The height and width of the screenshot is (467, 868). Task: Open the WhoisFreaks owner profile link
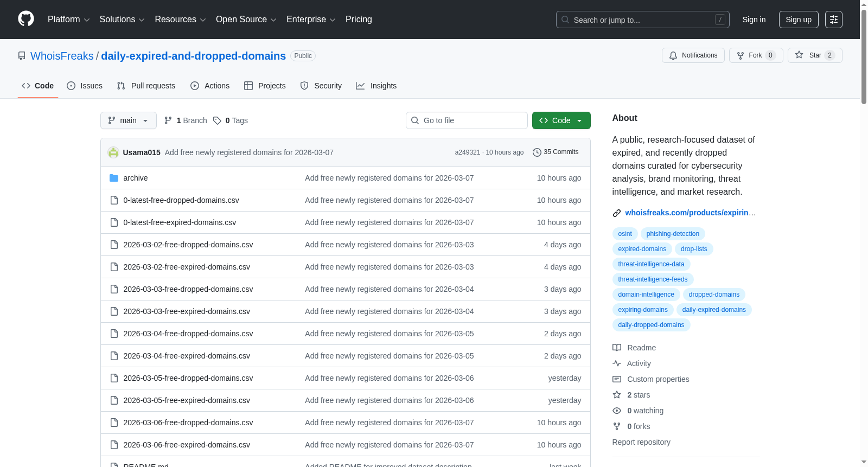62,56
